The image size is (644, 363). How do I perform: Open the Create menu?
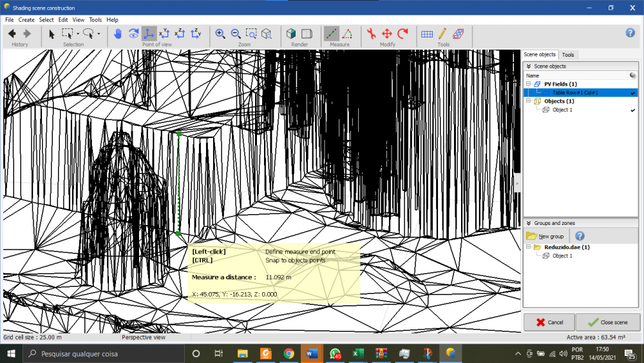coord(26,20)
